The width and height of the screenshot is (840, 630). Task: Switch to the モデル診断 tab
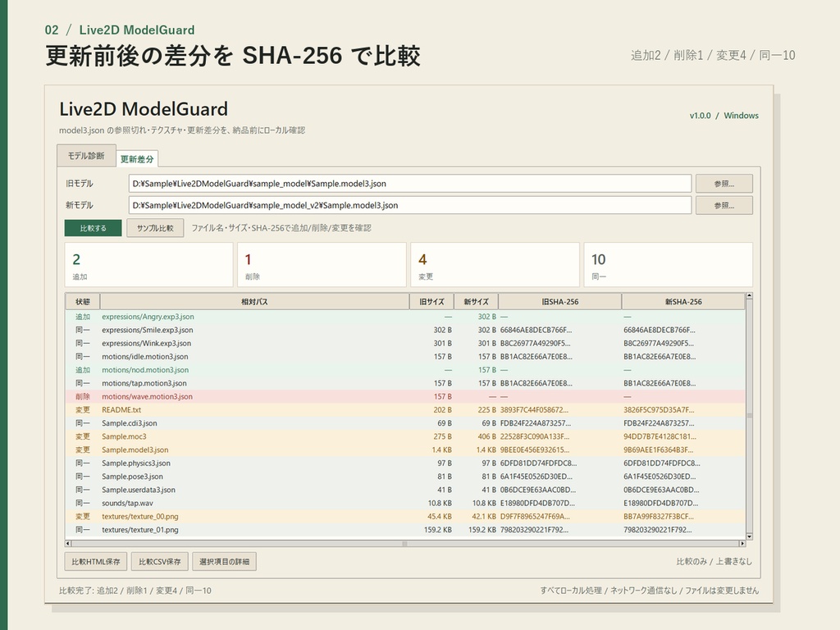coord(86,156)
